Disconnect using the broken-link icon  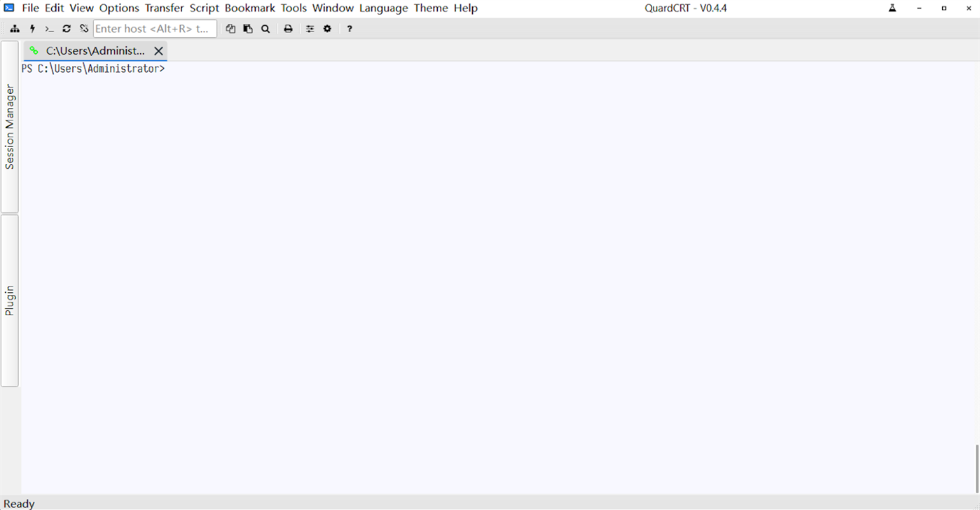[x=83, y=28]
